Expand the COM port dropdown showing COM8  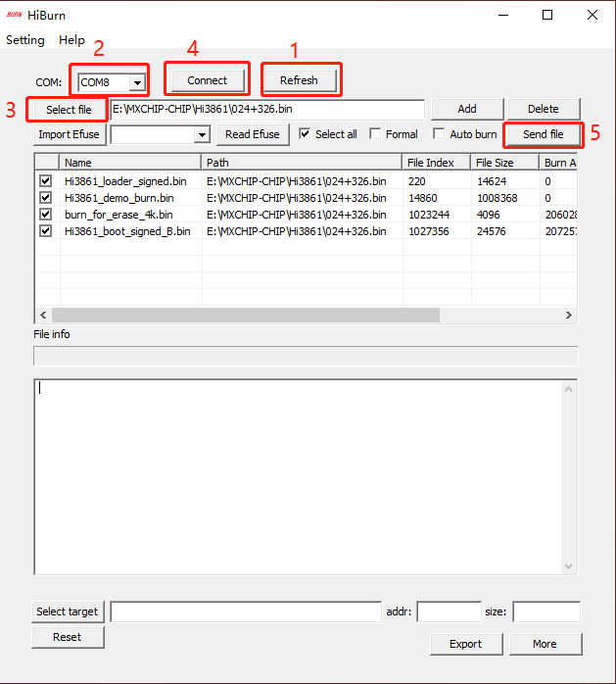click(x=137, y=82)
